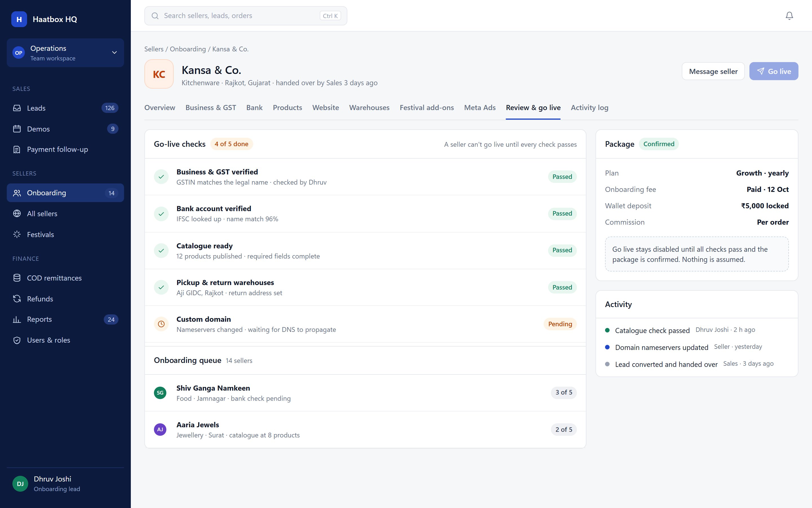Click the Shiv Ganga Namkeen SG avatar

pyautogui.click(x=160, y=392)
